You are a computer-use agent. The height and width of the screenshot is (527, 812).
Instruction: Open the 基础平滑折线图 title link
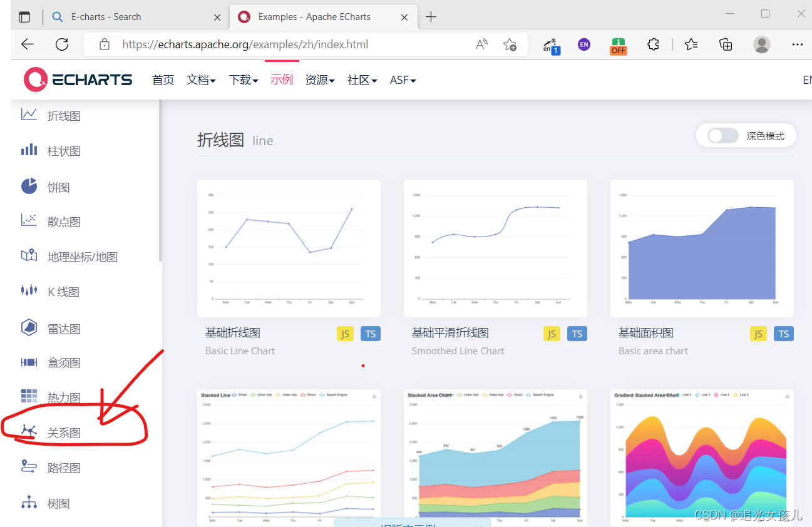point(450,333)
